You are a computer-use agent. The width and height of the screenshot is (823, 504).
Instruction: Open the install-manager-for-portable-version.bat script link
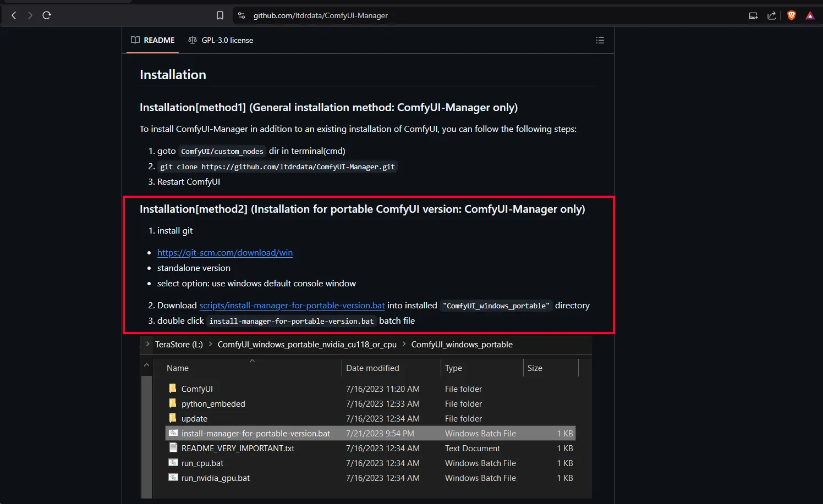click(292, 306)
